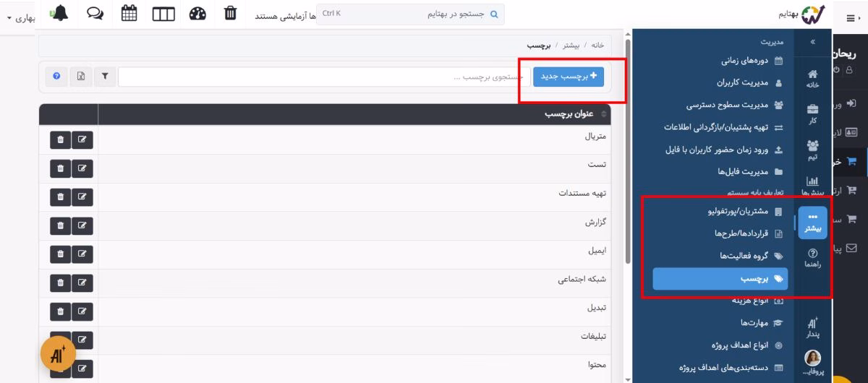Click the global search field جستجو در بهتایم
The height and width of the screenshot is (383, 868).
point(411,14)
